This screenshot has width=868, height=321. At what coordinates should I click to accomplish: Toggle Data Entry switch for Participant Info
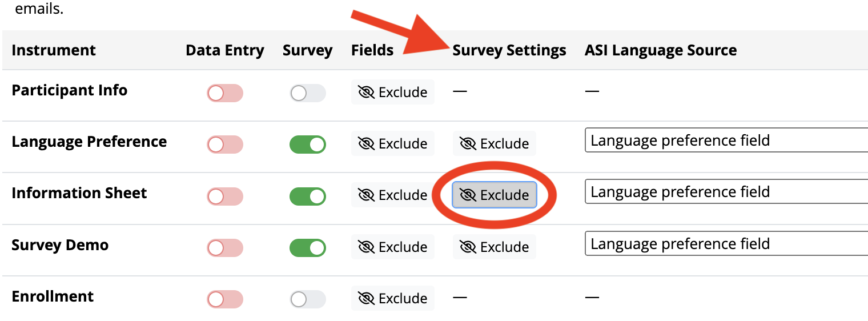tap(225, 93)
